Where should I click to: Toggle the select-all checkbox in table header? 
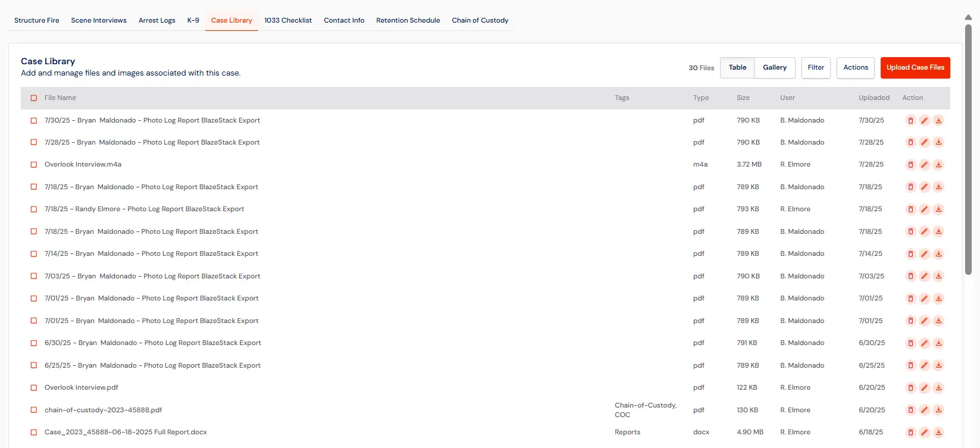point(34,98)
